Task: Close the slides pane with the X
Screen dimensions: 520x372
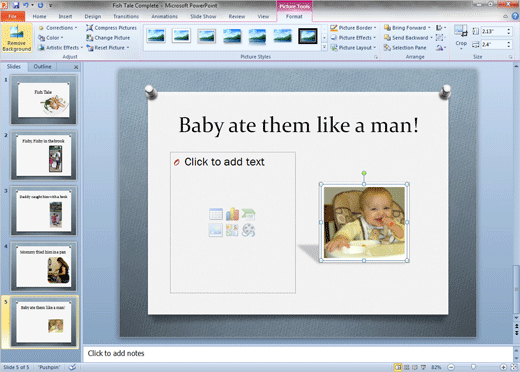Action: [x=76, y=67]
